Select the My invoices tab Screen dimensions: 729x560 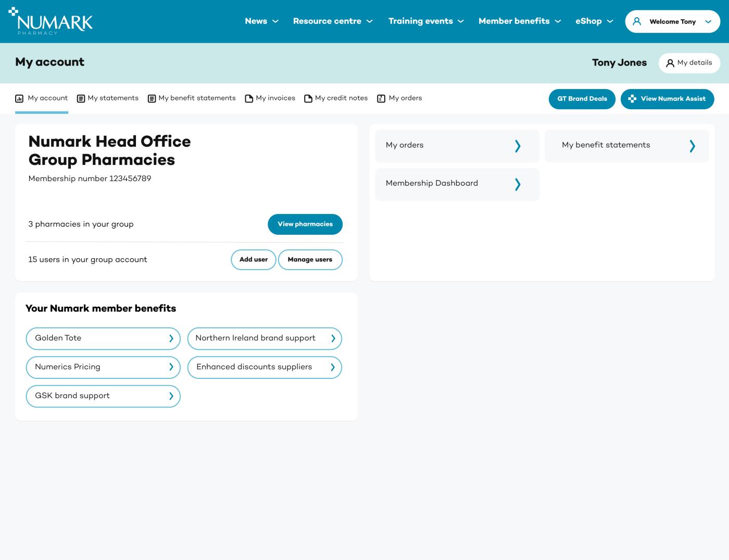(270, 98)
